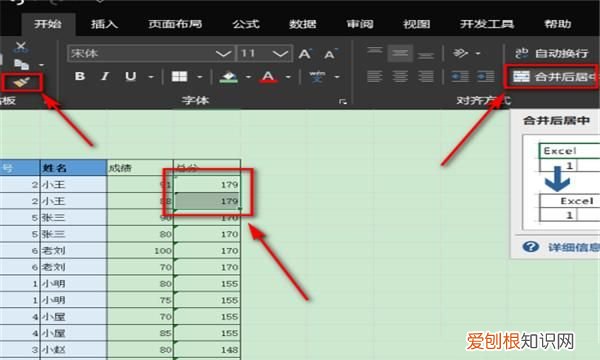
Task: Toggle 自动换行 wrap text
Action: pyautogui.click(x=551, y=53)
